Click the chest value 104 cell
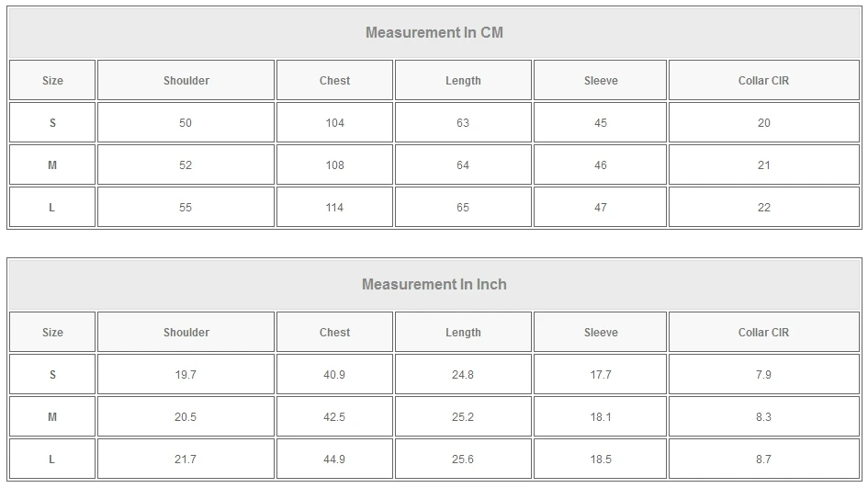The height and width of the screenshot is (488, 868). 335,122
